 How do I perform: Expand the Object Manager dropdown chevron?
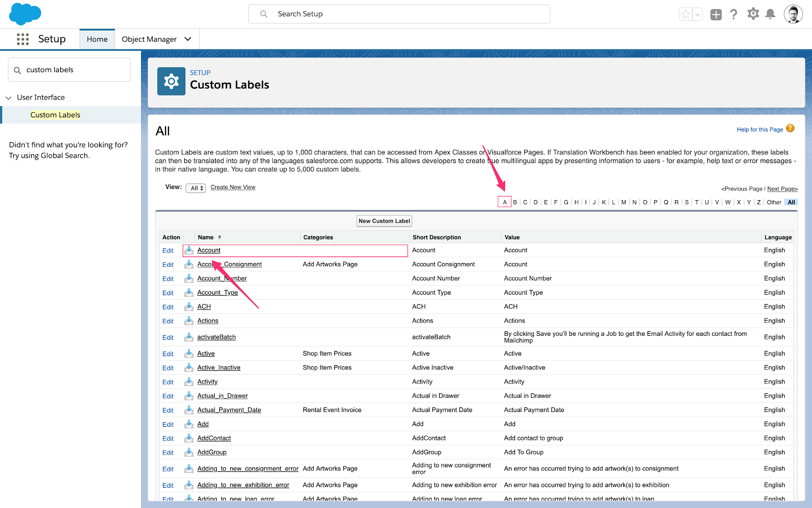point(188,39)
